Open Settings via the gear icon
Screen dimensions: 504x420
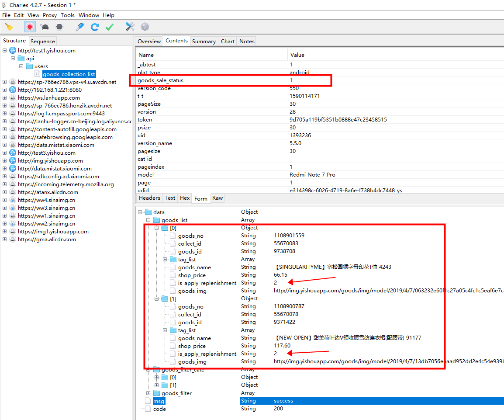click(145, 27)
